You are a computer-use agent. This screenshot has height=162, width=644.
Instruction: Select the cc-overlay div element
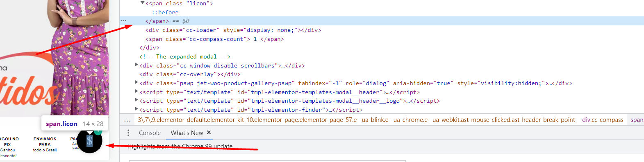pyautogui.click(x=190, y=74)
